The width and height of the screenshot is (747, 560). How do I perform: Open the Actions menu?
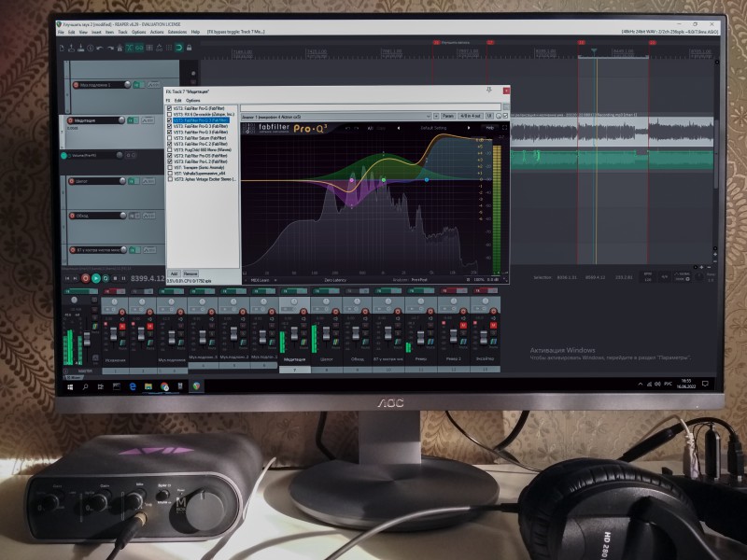pyautogui.click(x=157, y=32)
